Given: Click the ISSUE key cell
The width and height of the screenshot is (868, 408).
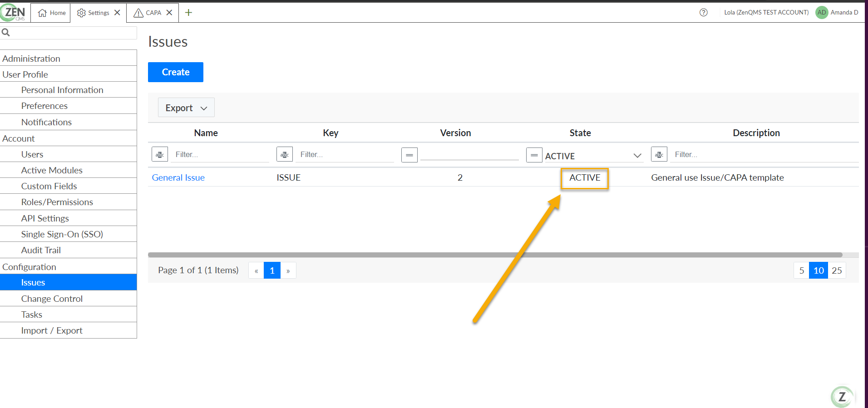Looking at the screenshot, I should click(289, 177).
